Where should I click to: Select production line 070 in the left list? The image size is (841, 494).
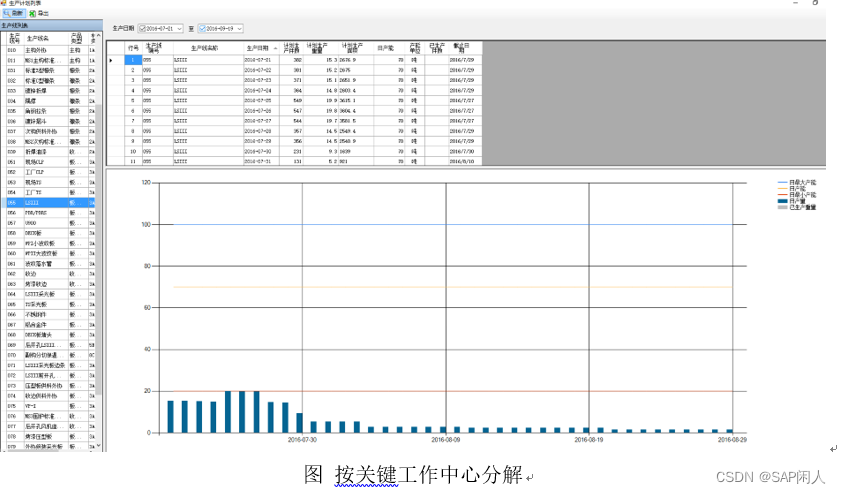[48, 355]
